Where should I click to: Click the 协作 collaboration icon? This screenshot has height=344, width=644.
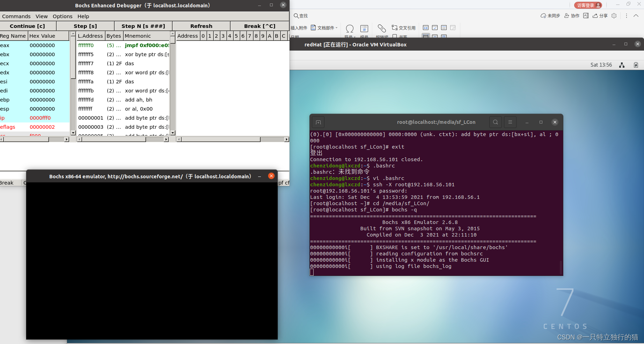click(567, 16)
